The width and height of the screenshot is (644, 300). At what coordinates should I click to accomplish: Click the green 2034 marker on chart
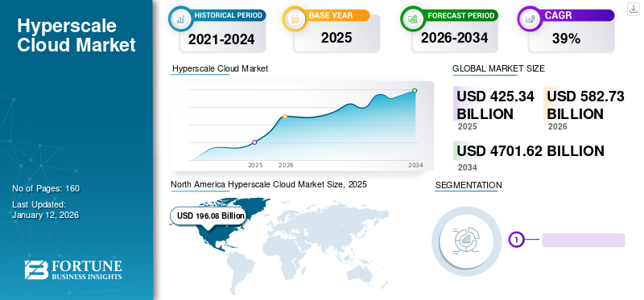click(x=415, y=91)
